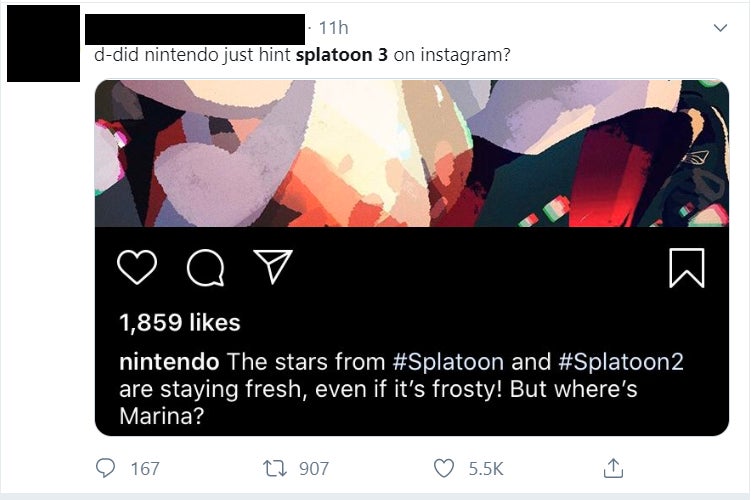Click the reply speech bubble icon
This screenshot has height=500, width=751.
pos(106,467)
